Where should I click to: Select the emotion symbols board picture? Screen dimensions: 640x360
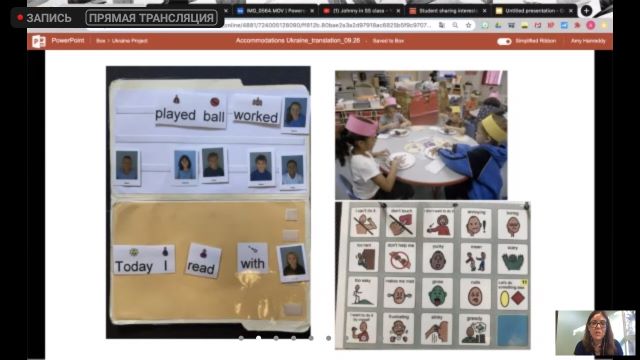click(433, 275)
